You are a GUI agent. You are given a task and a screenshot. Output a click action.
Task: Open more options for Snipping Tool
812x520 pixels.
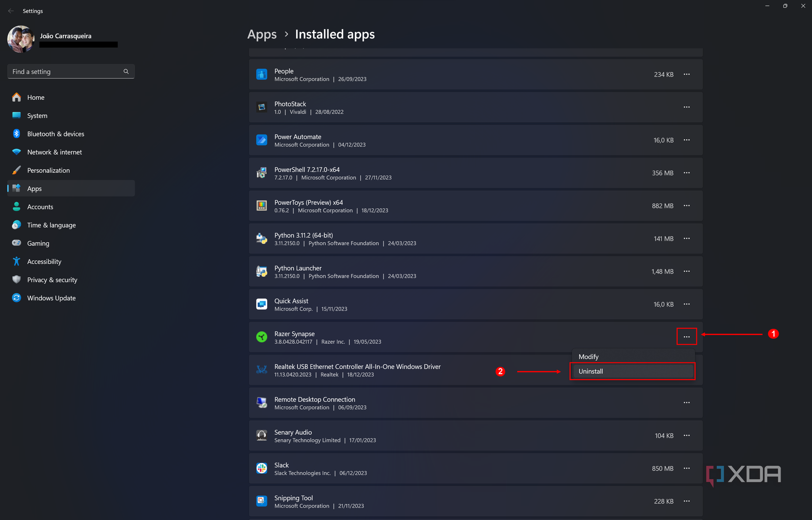pos(687,501)
